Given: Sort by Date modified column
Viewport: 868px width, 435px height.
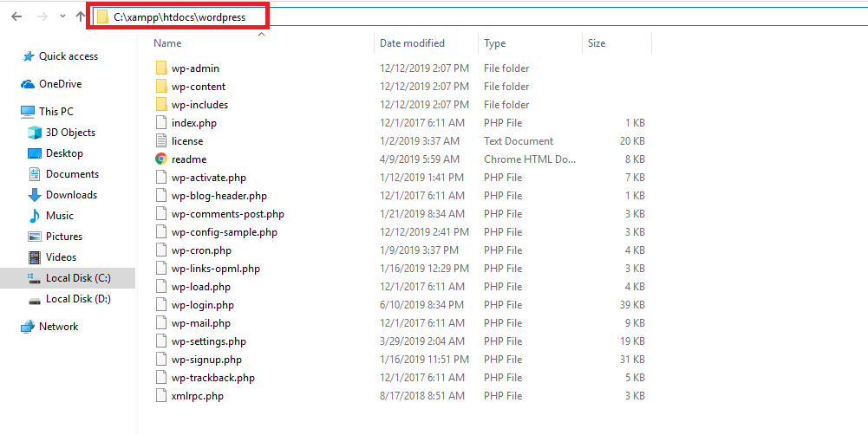Looking at the screenshot, I should click(x=412, y=43).
